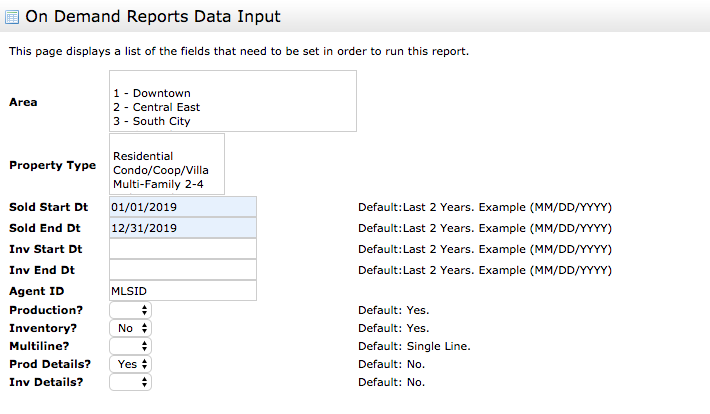Select '1 - Downtown' in the Area list
The image size is (710, 414).
[152, 93]
